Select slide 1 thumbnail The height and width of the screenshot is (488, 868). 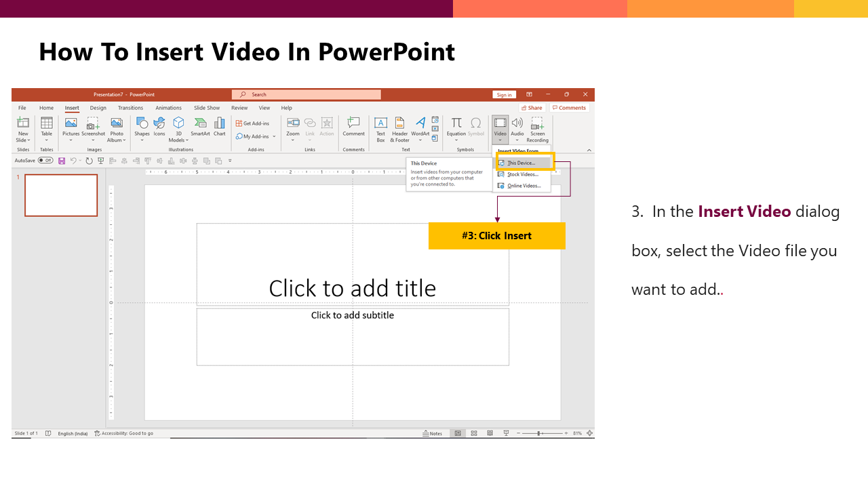tap(61, 195)
